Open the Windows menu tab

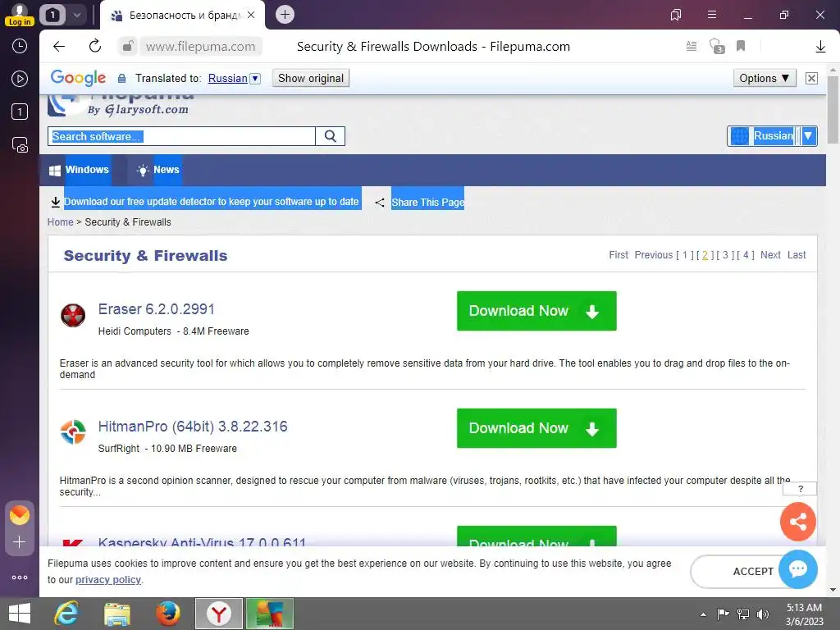(x=80, y=170)
